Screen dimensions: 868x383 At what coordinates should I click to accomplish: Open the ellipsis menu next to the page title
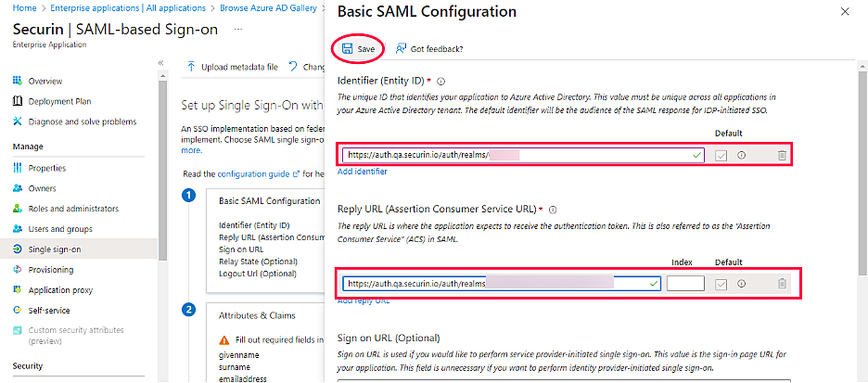pos(238,29)
